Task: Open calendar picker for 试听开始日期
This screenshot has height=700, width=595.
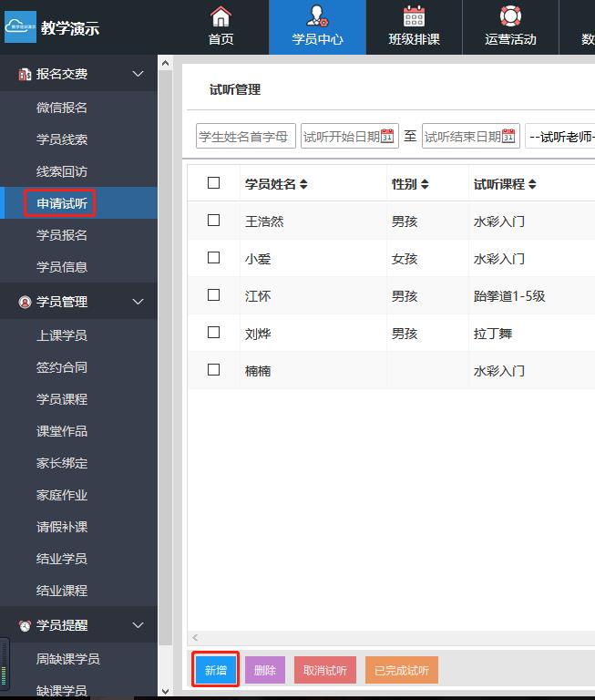Action: 387,137
